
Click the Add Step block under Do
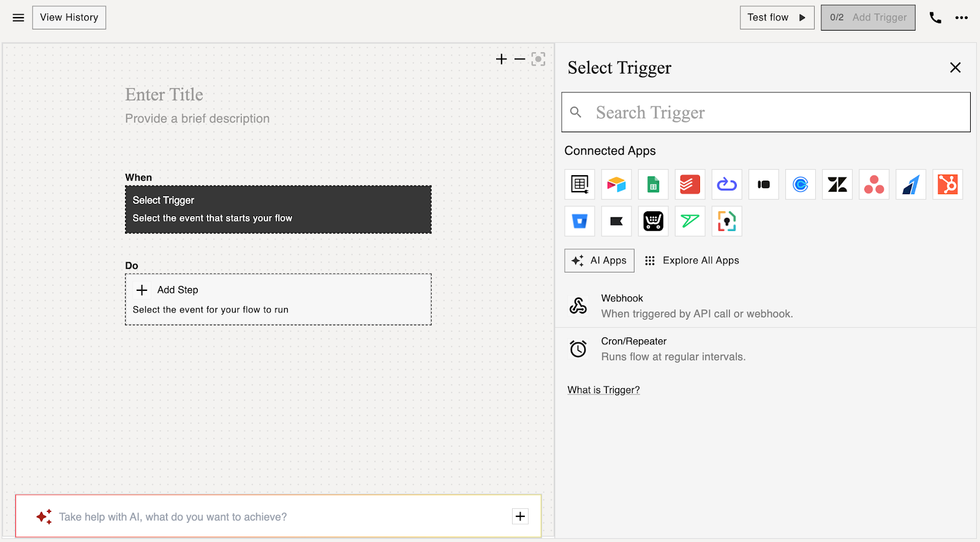tap(278, 299)
